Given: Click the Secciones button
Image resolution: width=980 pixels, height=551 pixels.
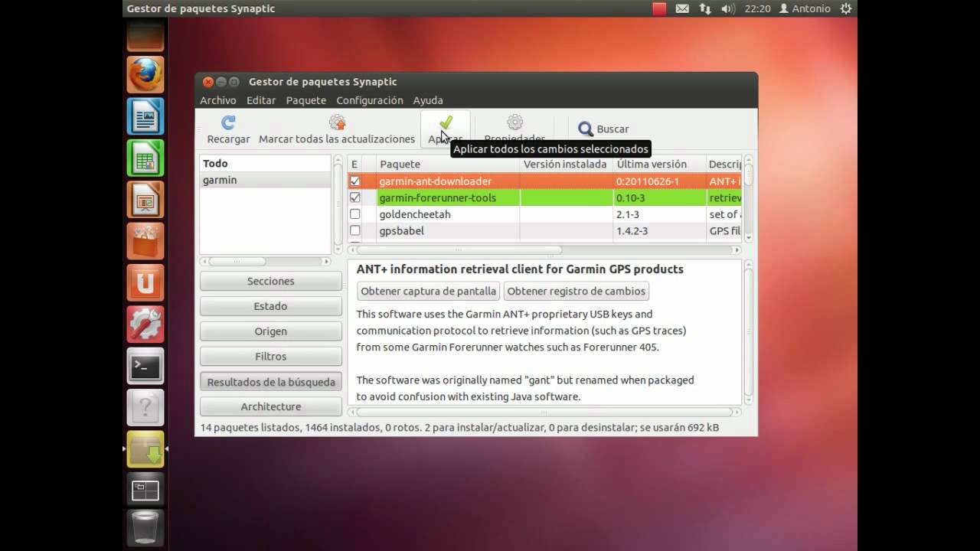Looking at the screenshot, I should tap(271, 281).
